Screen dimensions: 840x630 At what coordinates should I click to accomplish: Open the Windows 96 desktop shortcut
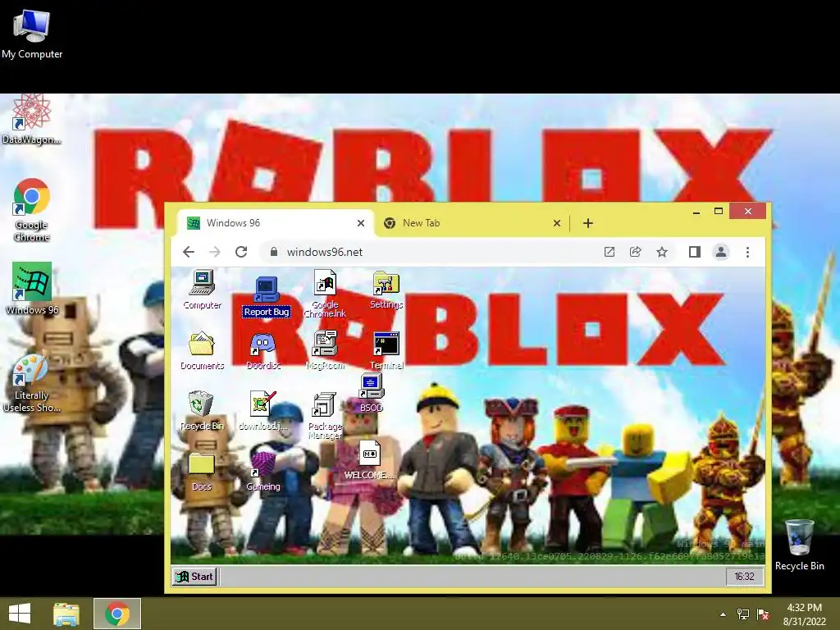click(x=32, y=288)
